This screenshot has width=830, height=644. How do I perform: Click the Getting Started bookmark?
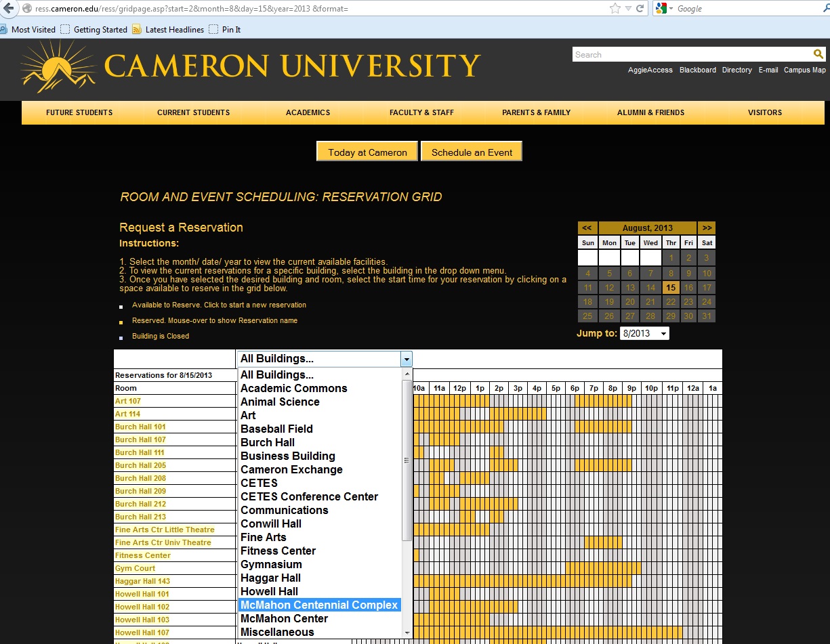94,29
